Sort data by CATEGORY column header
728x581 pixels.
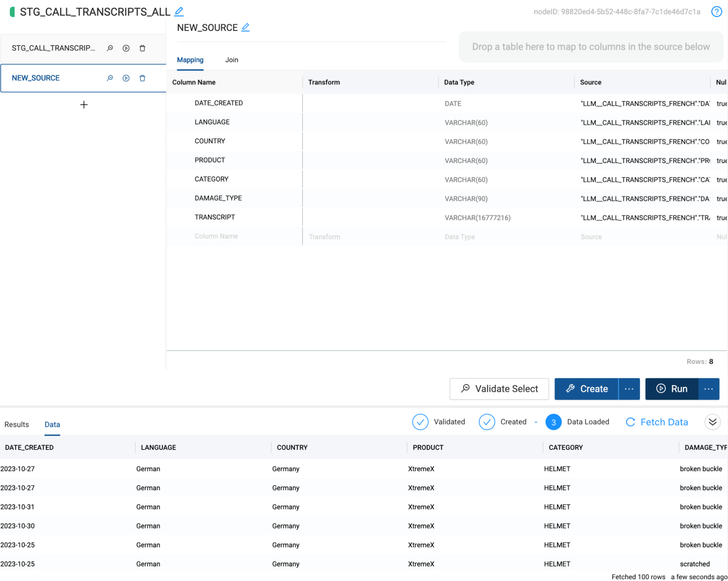point(566,447)
